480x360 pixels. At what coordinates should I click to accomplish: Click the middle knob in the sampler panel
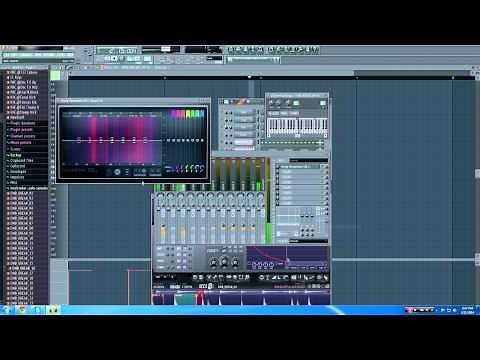pyautogui.click(x=225, y=263)
